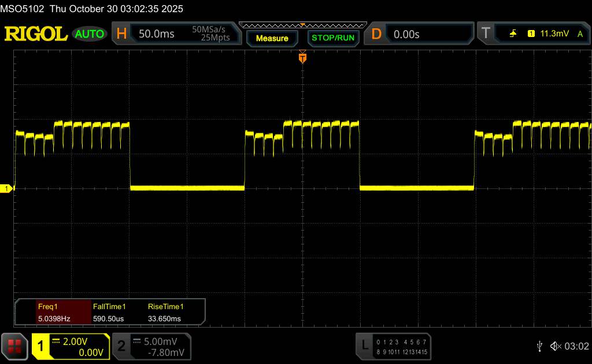Open the 0.00s horizontal delay value
This screenshot has width=592, height=364.
pyautogui.click(x=406, y=34)
